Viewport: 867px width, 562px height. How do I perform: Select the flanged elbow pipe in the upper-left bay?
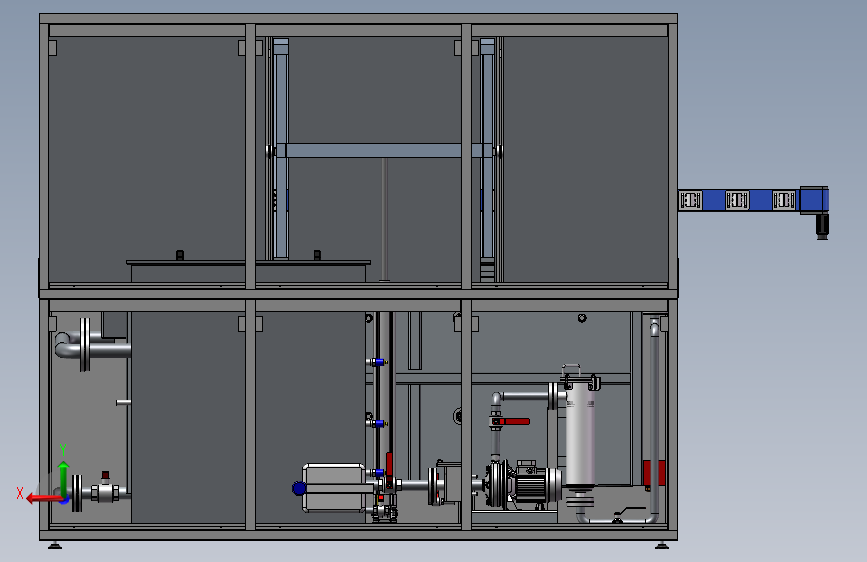click(91, 345)
